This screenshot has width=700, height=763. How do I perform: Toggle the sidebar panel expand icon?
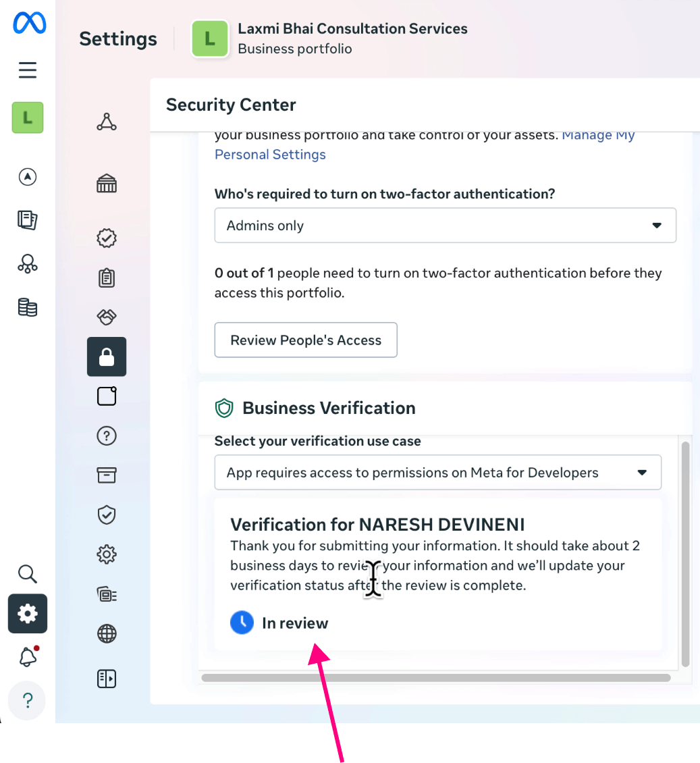pyautogui.click(x=107, y=679)
